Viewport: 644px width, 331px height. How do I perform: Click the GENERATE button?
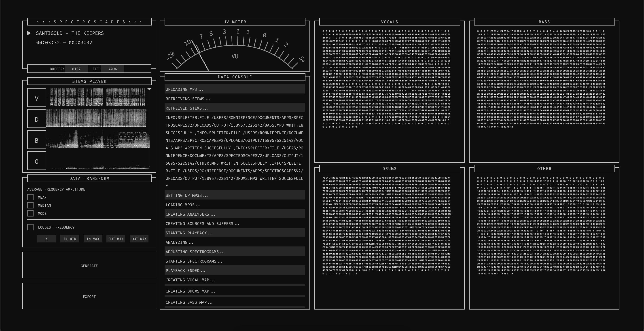click(89, 265)
